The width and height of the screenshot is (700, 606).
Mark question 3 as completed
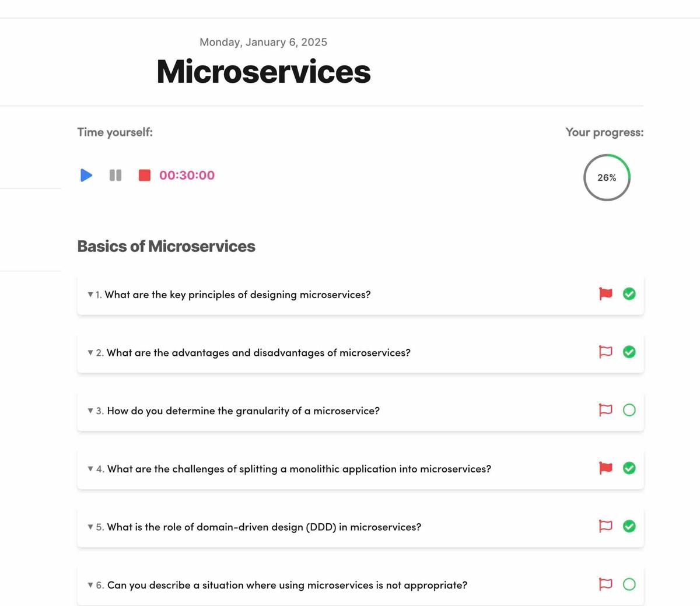pyautogui.click(x=629, y=410)
